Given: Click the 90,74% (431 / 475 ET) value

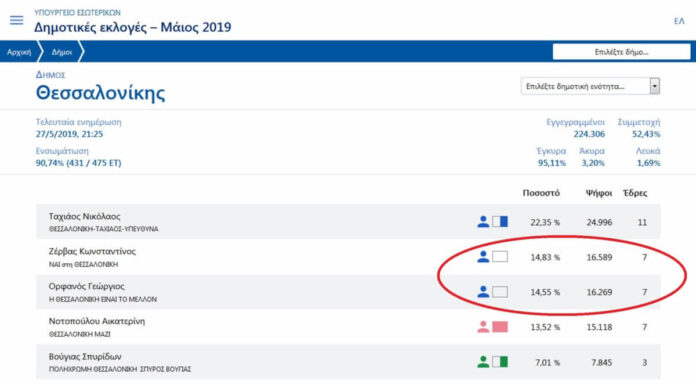Looking at the screenshot, I should tap(78, 163).
